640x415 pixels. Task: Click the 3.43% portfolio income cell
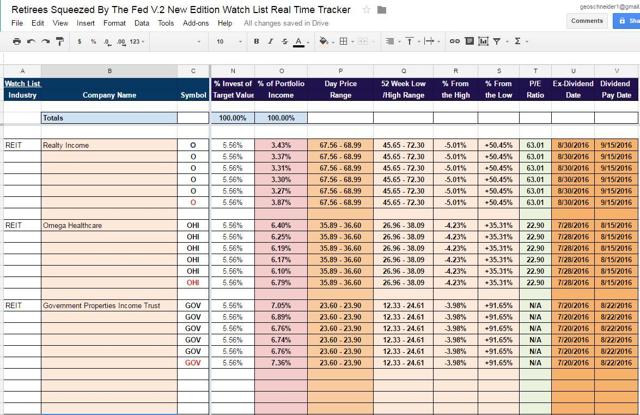pos(281,145)
